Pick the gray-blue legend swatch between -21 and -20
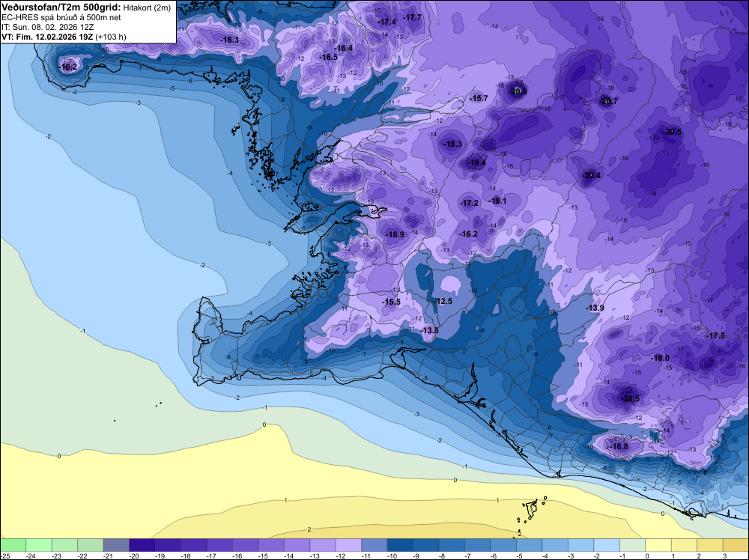 pyautogui.click(x=116, y=545)
